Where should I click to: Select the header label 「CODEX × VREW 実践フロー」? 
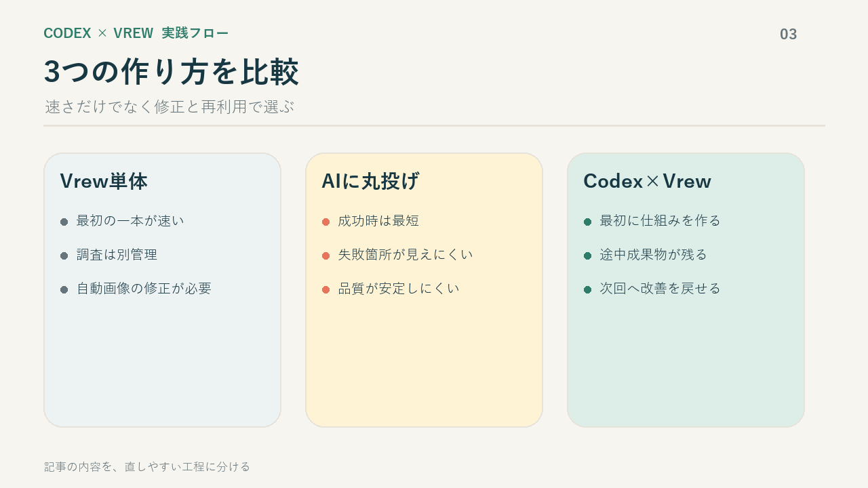[x=136, y=33]
